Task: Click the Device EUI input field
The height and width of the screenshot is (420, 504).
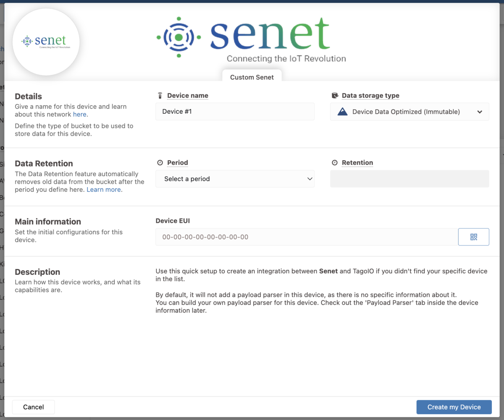Action: (307, 237)
